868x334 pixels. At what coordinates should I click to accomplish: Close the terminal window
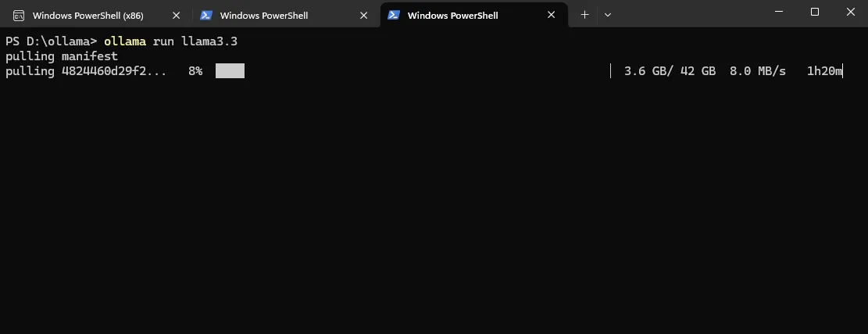[850, 12]
